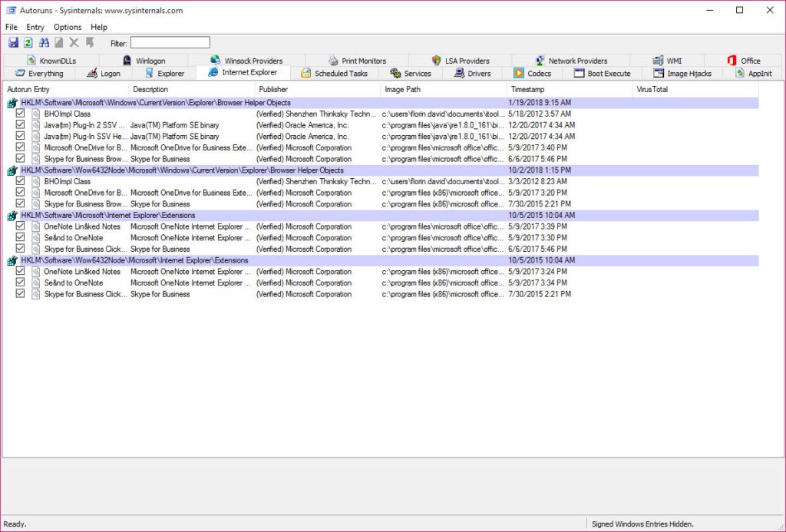Click the VirusTotal column header

click(x=695, y=89)
